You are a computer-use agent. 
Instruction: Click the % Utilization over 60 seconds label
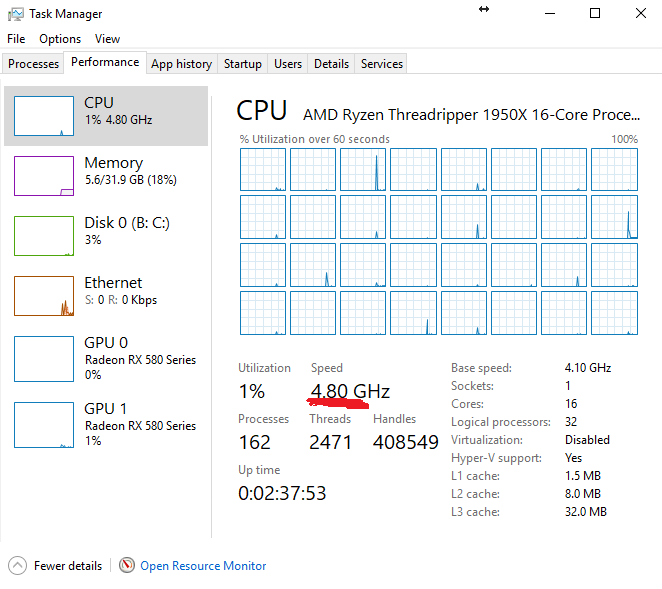pyautogui.click(x=315, y=139)
